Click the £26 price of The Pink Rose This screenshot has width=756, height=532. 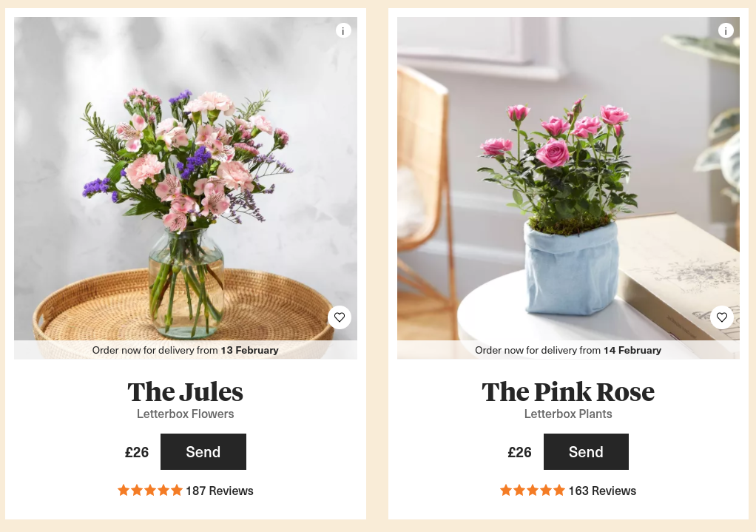519,452
